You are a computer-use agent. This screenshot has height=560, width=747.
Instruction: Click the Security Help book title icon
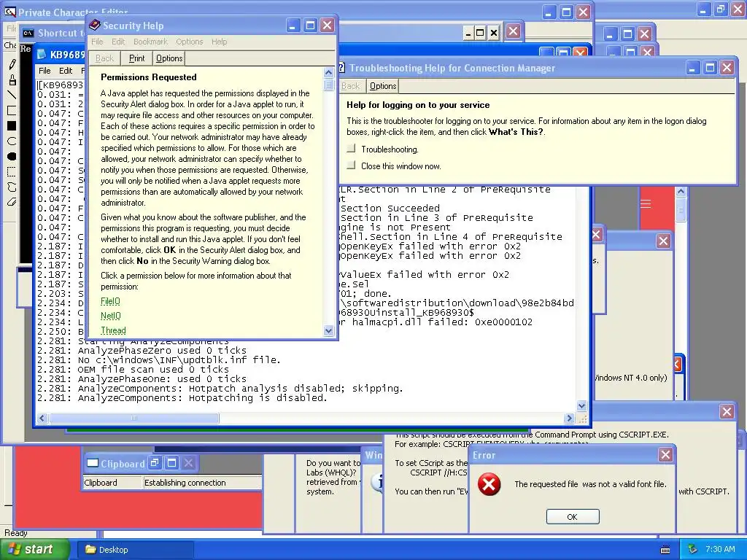(x=94, y=26)
